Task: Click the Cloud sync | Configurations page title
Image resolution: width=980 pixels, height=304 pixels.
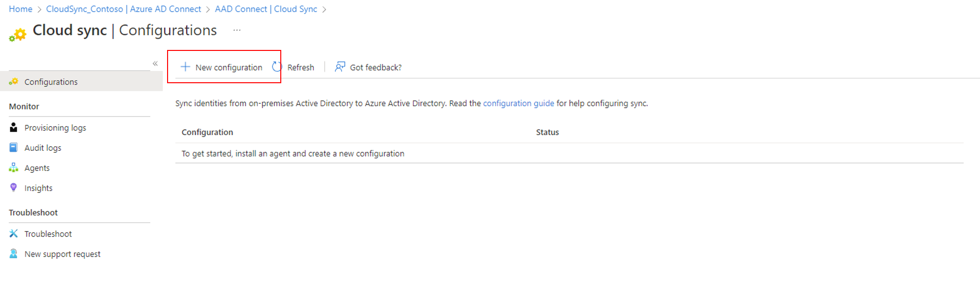Action: (124, 30)
